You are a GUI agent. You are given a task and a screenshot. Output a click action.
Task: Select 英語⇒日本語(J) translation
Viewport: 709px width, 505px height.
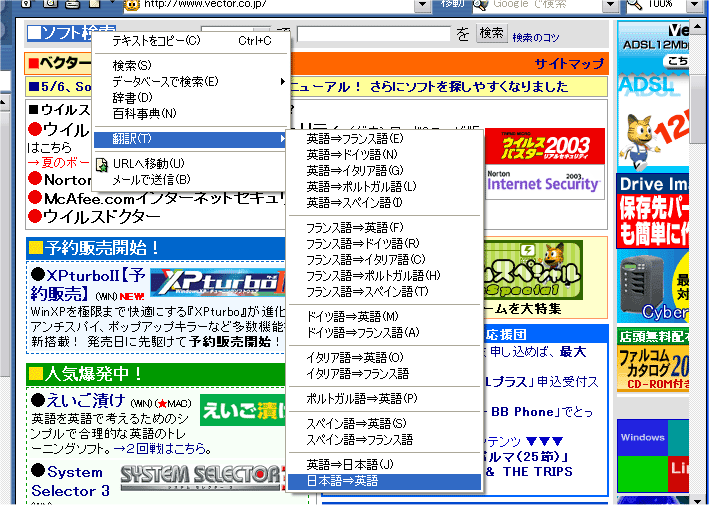pyautogui.click(x=384, y=464)
